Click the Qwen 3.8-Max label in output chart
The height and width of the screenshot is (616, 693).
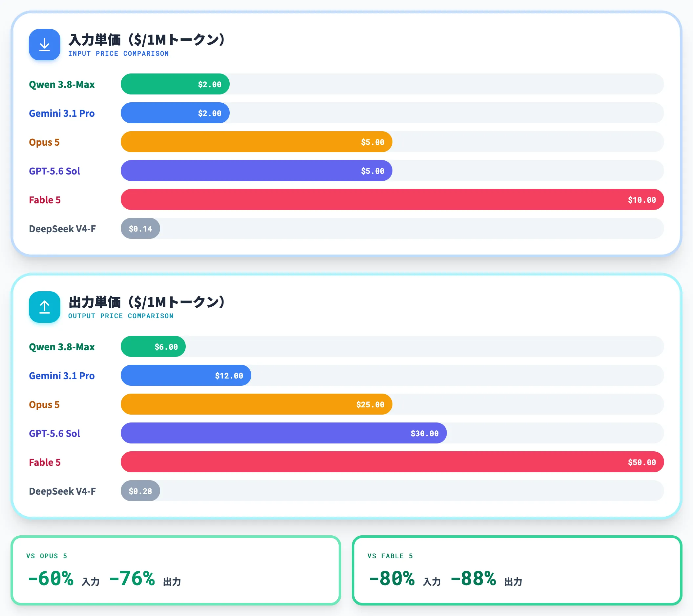point(62,347)
